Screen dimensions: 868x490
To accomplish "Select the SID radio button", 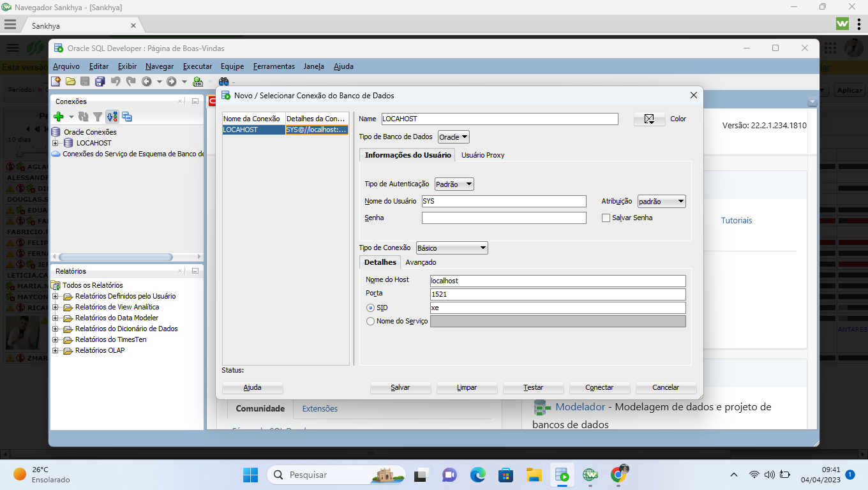I will [370, 308].
